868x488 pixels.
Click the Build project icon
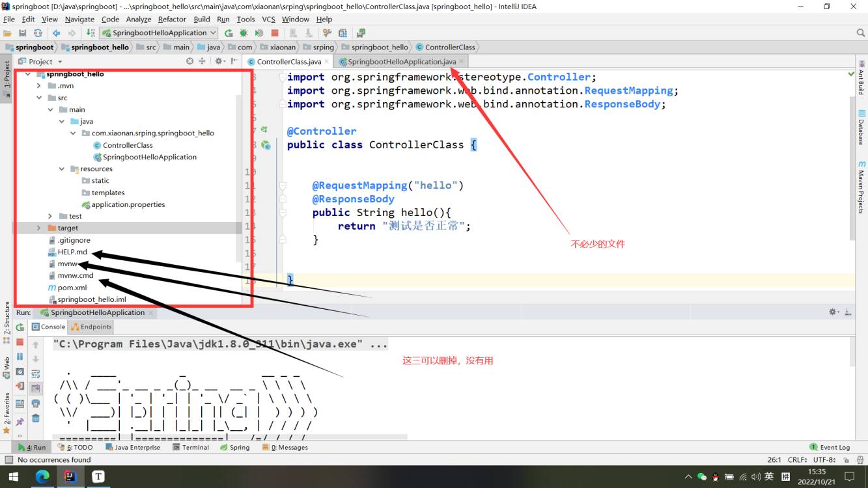[x=91, y=33]
